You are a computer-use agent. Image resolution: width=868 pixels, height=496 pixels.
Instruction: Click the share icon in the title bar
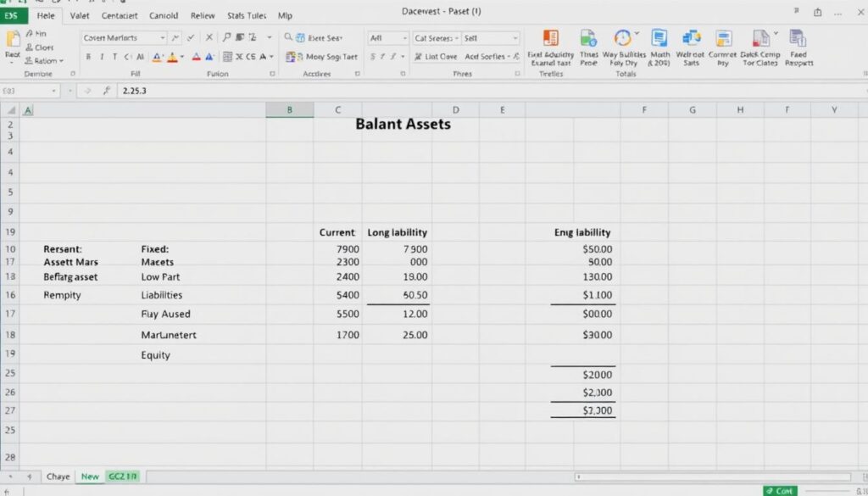(816, 12)
